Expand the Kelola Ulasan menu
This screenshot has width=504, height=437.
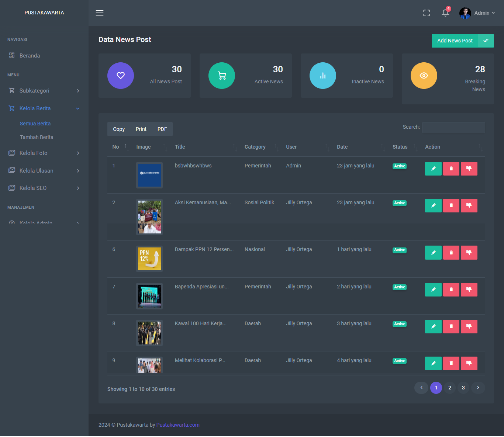click(44, 171)
